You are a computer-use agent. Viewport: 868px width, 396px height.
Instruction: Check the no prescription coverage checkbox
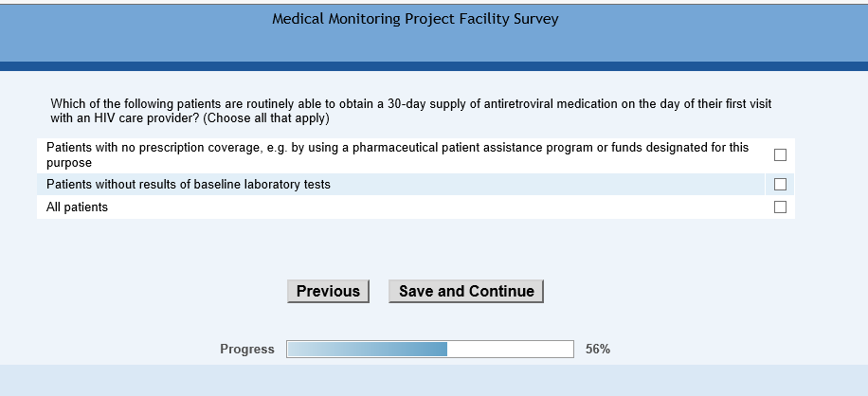click(780, 155)
